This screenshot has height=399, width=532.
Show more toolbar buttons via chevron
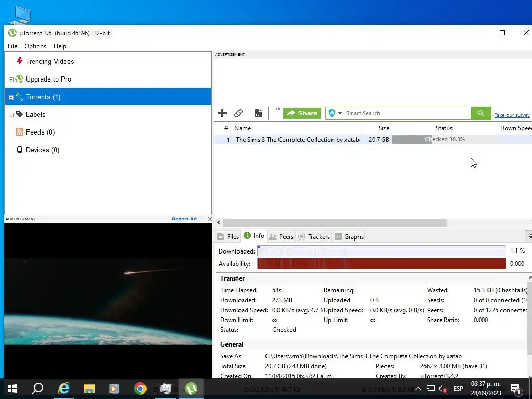(277, 109)
